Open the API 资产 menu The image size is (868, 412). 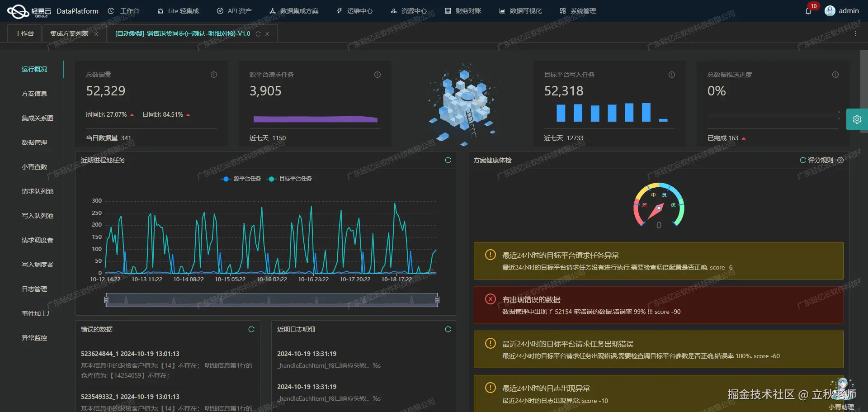pyautogui.click(x=234, y=11)
